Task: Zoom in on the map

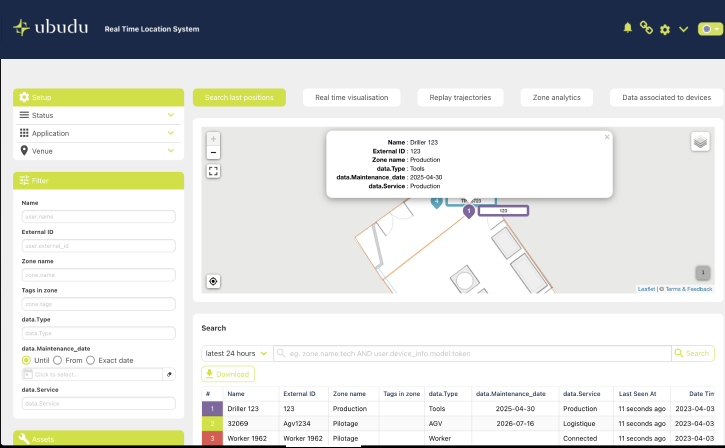Action: pyautogui.click(x=213, y=139)
